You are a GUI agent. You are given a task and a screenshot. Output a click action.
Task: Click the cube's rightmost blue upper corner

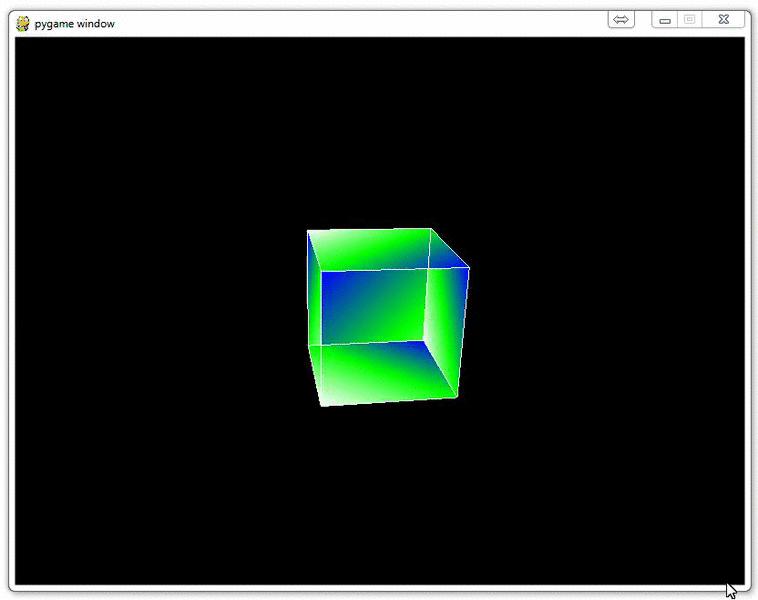468,266
